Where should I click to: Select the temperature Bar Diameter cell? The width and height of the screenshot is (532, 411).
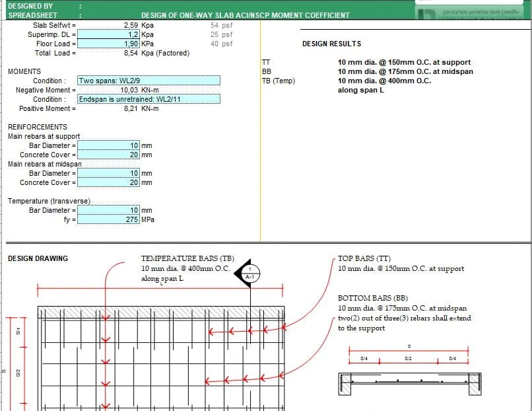pyautogui.click(x=109, y=210)
